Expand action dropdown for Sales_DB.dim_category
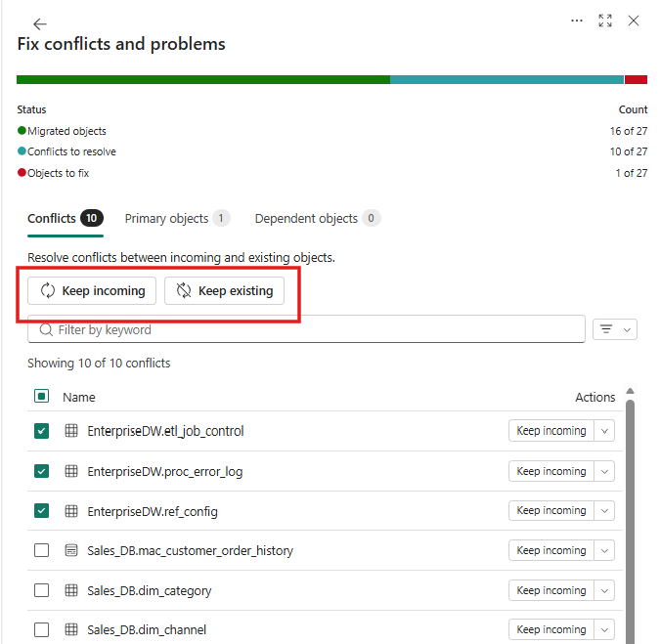 tap(604, 590)
